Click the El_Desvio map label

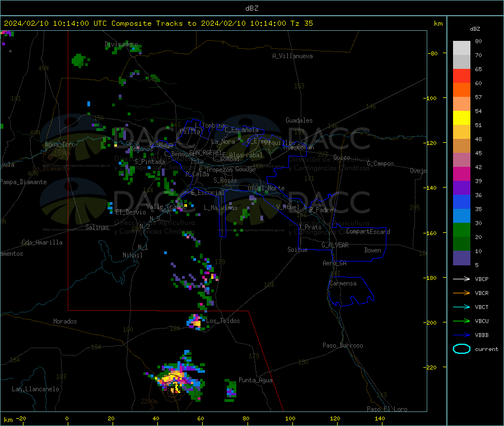(x=130, y=212)
